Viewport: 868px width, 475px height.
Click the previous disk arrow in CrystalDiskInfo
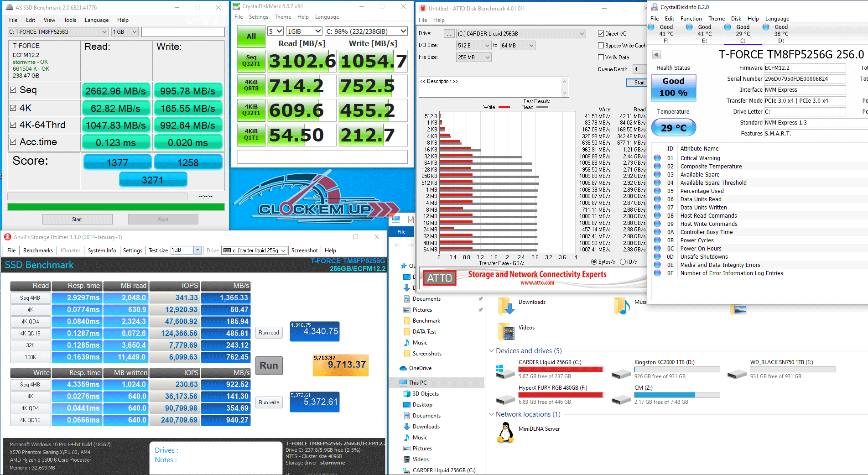[656, 55]
